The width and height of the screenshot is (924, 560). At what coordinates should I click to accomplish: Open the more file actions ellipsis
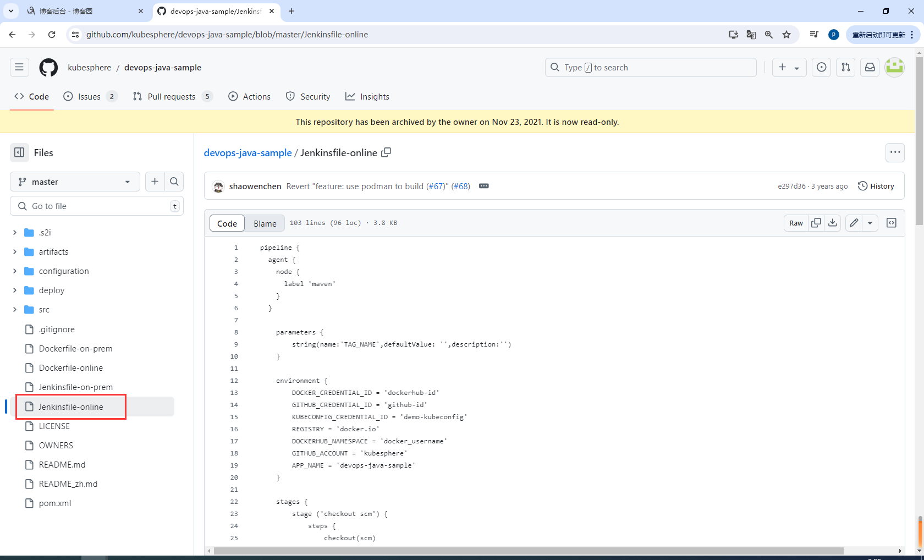coord(895,152)
